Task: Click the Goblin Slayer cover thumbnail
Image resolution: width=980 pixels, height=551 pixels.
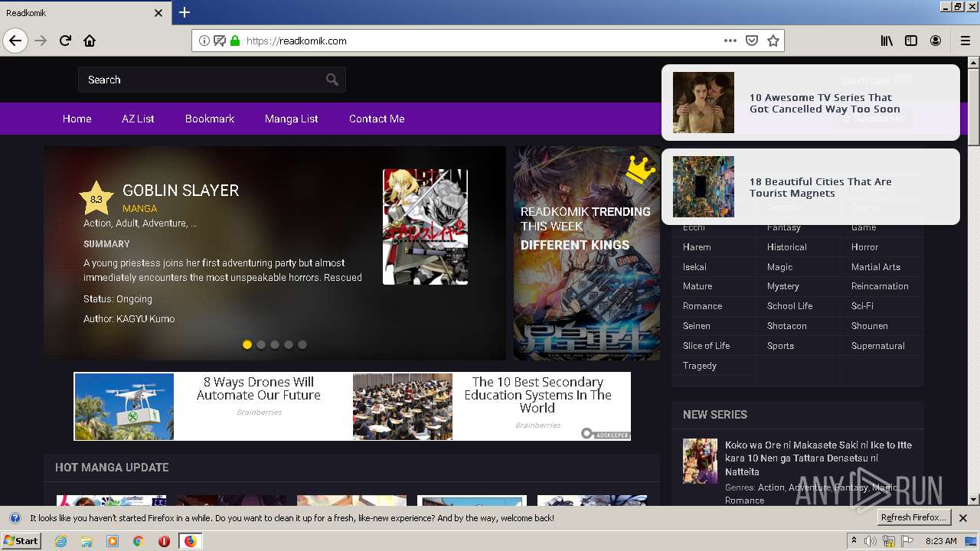Action: pyautogui.click(x=425, y=227)
